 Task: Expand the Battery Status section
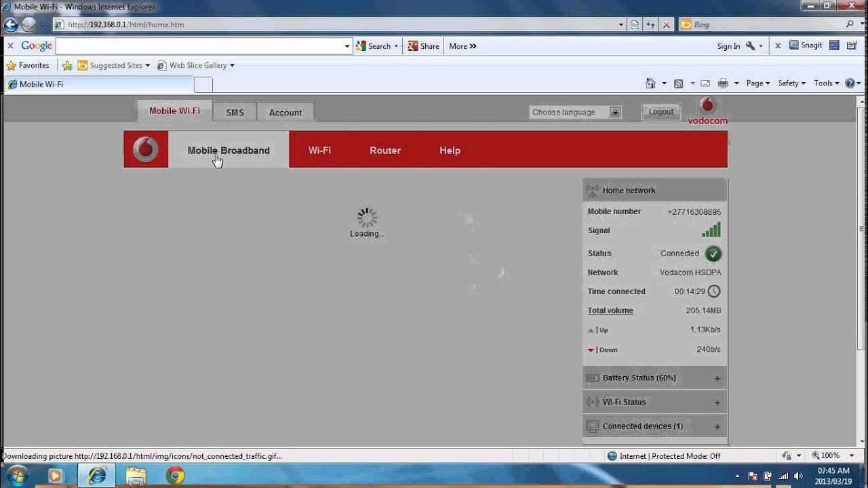[x=654, y=378]
